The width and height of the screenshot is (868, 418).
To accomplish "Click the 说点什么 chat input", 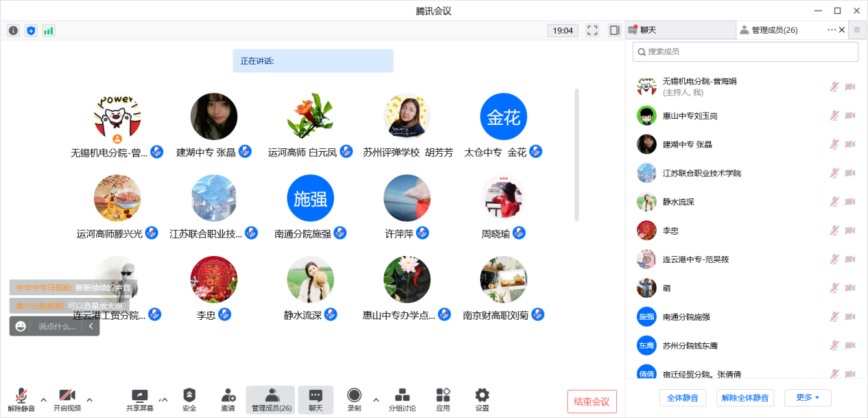I will pos(57,327).
